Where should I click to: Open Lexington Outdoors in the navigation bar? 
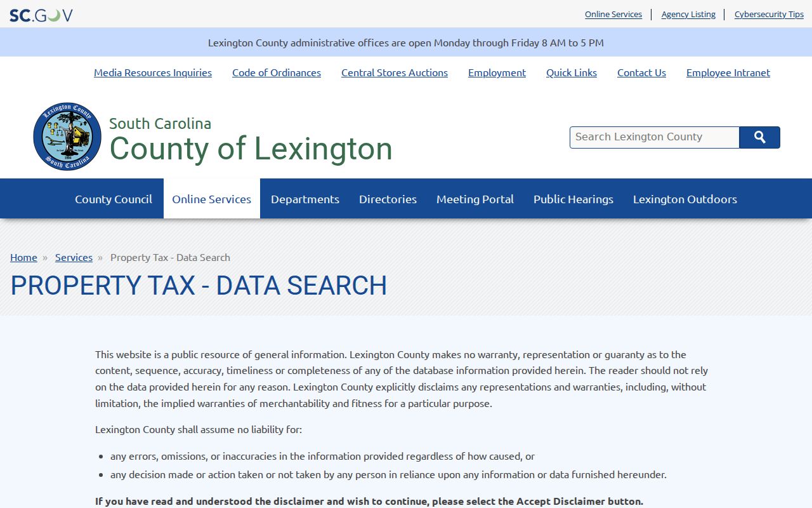click(x=685, y=199)
